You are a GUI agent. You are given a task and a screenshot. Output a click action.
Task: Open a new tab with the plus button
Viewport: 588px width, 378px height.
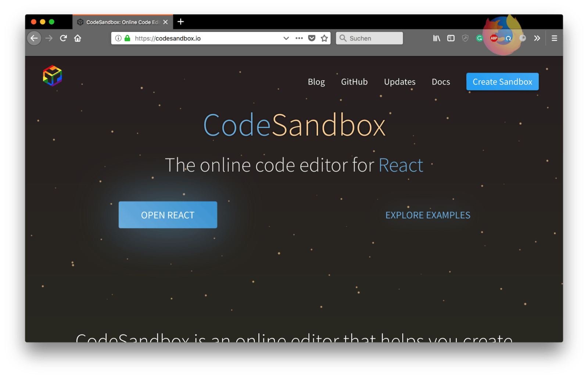[x=180, y=22]
